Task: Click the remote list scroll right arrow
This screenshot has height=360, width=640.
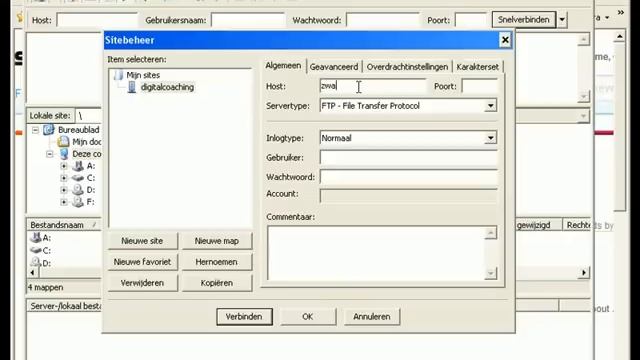Action: click(584, 273)
